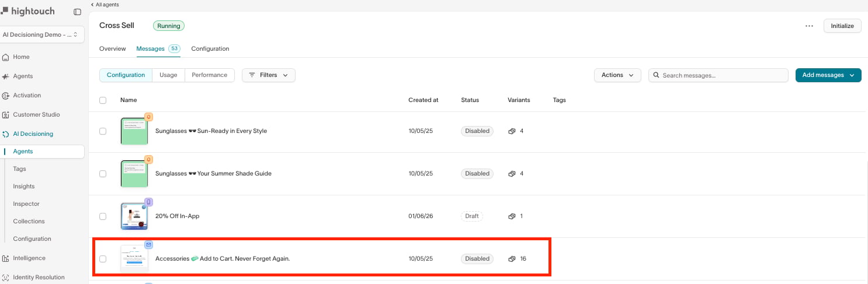Open the AI Decisioning Demo workspace selector
Screen dimensions: 868x284
pyautogui.click(x=42, y=34)
